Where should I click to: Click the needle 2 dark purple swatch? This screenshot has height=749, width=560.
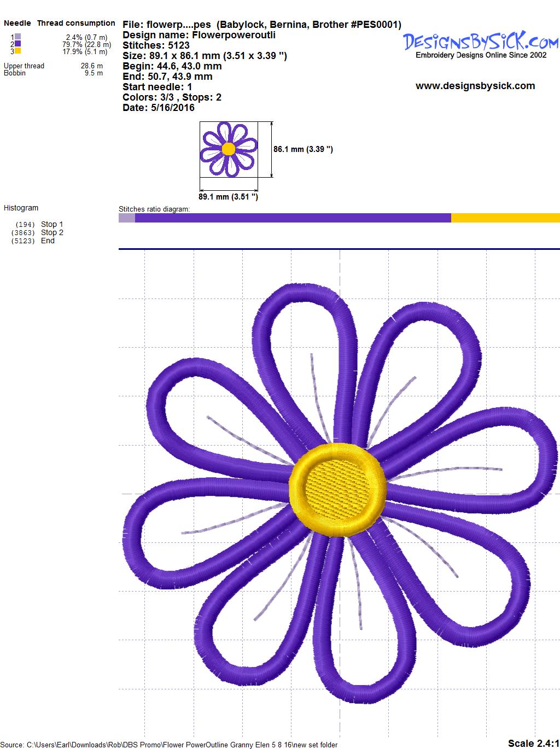point(17,44)
